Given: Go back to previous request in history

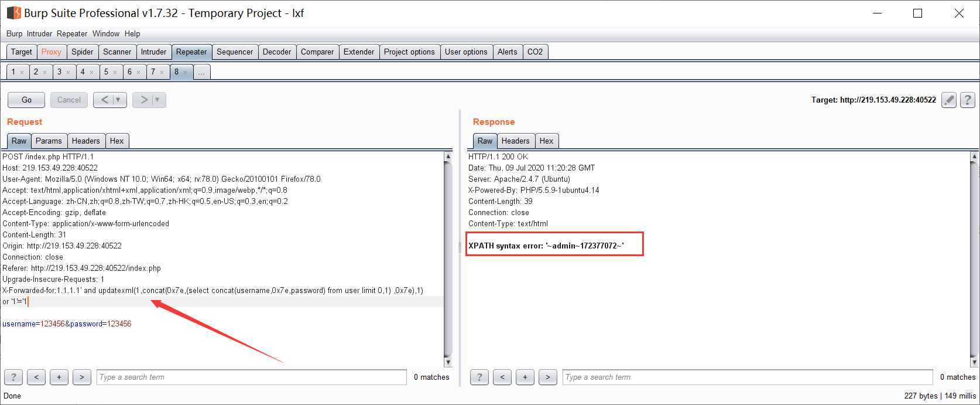Looking at the screenshot, I should tap(104, 100).
